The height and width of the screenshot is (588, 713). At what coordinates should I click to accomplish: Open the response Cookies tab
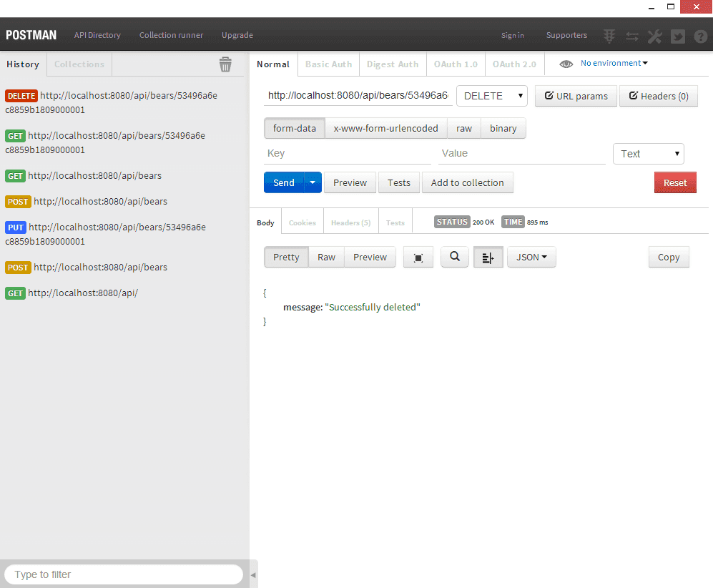[303, 222]
